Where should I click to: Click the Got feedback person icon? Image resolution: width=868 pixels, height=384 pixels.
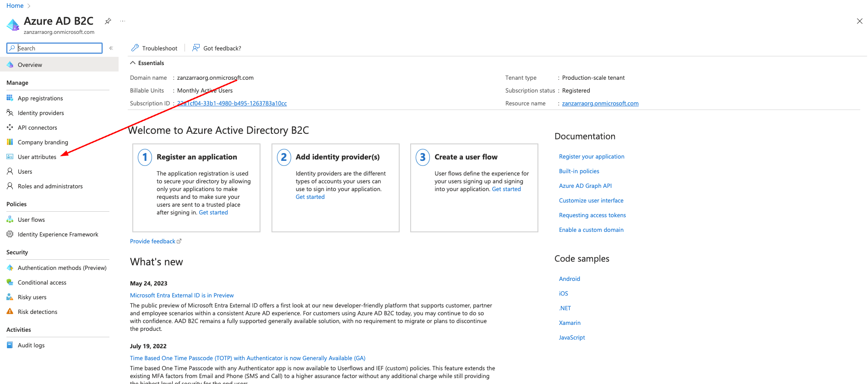[196, 48]
